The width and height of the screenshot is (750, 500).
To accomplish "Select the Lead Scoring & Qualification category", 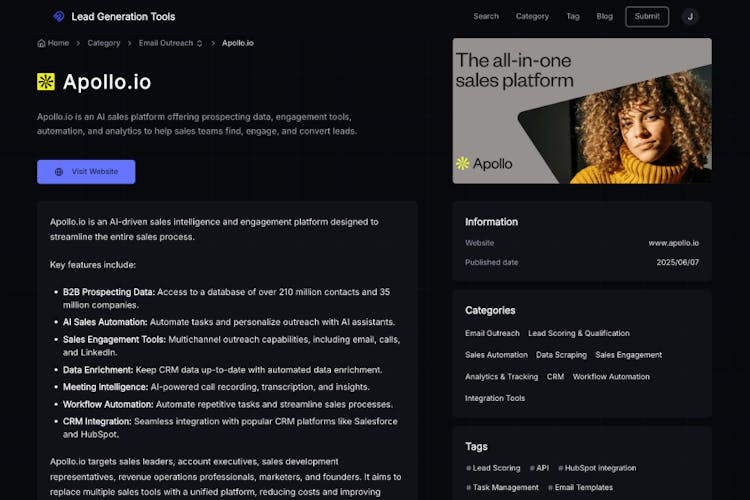I will point(578,333).
